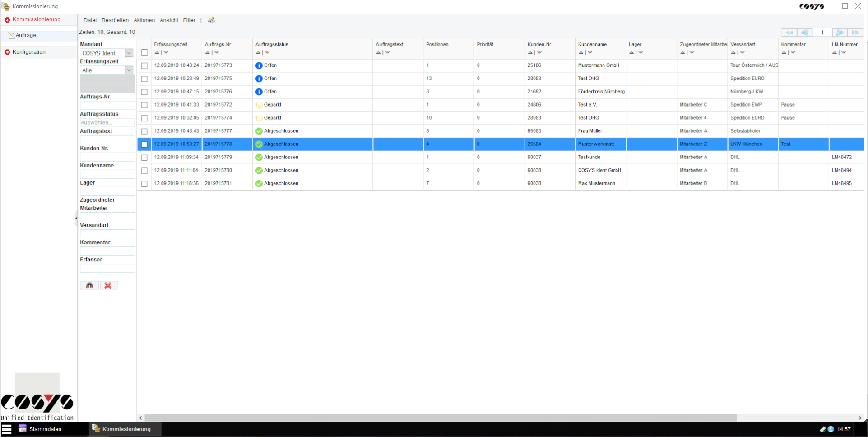This screenshot has height=437, width=868.
Task: Open the Filter menu
Action: [x=189, y=20]
